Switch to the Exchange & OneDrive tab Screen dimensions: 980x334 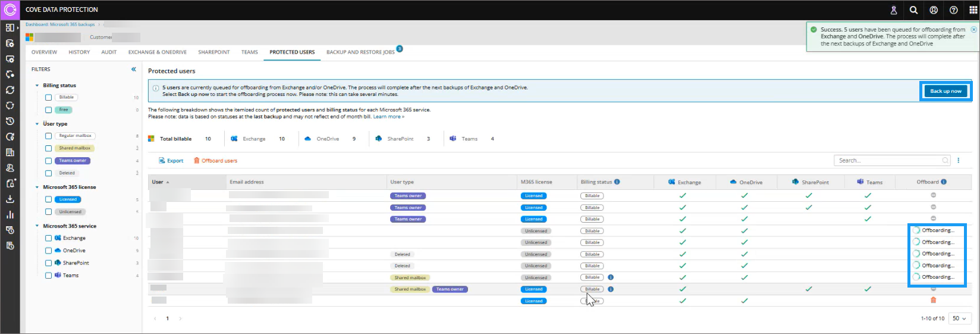click(157, 52)
